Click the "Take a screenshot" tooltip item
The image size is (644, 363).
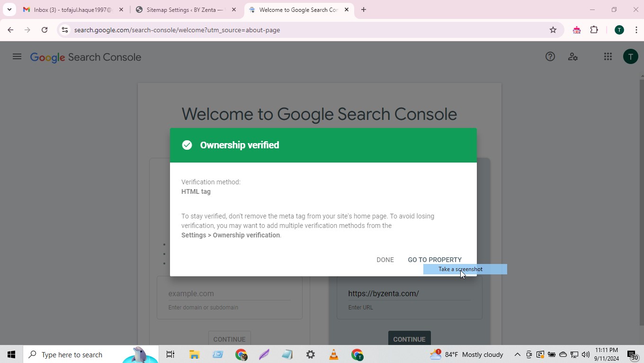click(x=465, y=269)
